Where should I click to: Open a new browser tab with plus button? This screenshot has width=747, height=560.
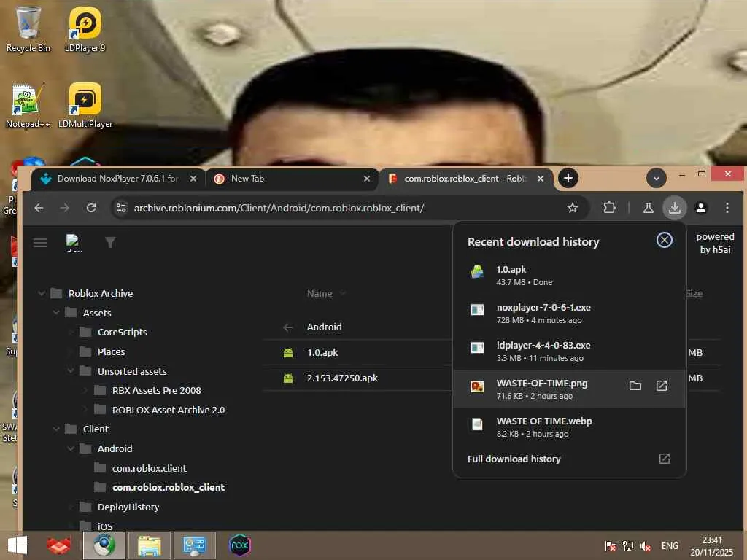[x=568, y=179]
